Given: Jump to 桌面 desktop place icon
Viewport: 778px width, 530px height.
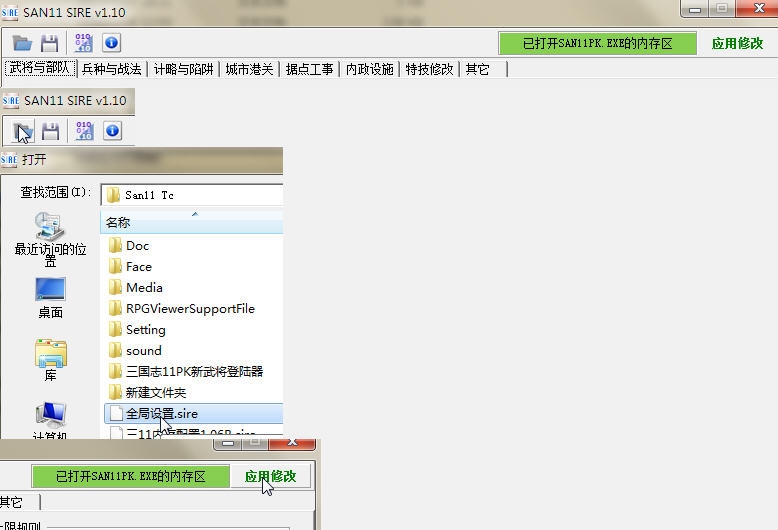Looking at the screenshot, I should coord(50,298).
